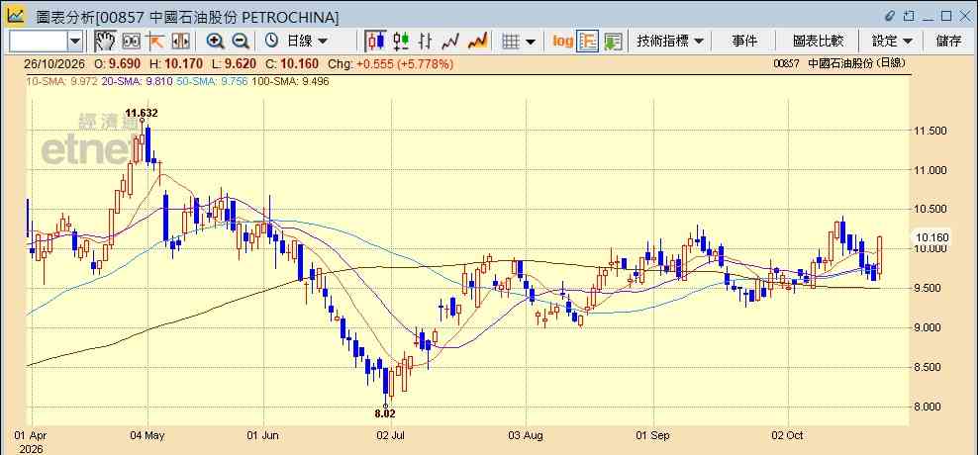Click the 01 Sep date label

point(653,435)
